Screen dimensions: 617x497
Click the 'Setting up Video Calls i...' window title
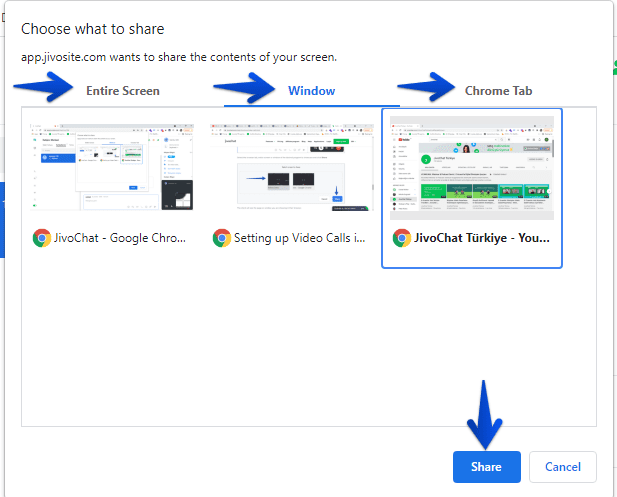coord(299,238)
